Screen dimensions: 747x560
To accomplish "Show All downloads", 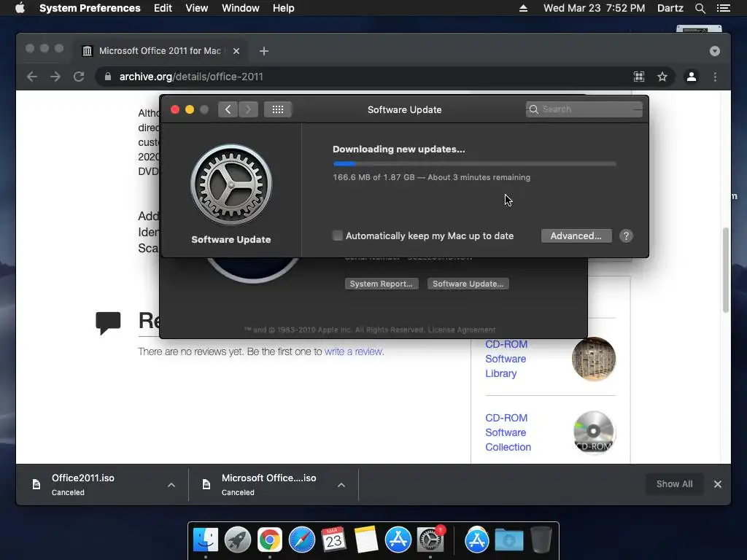I will (x=674, y=484).
